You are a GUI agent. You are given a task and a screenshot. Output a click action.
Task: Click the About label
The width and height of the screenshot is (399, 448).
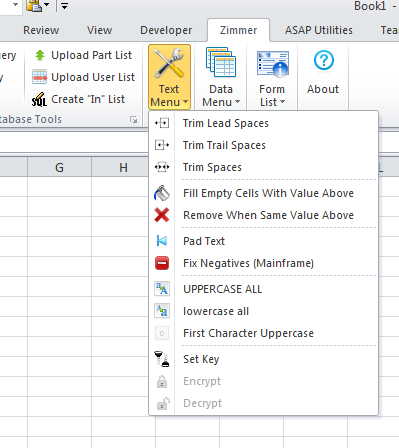[x=323, y=89]
